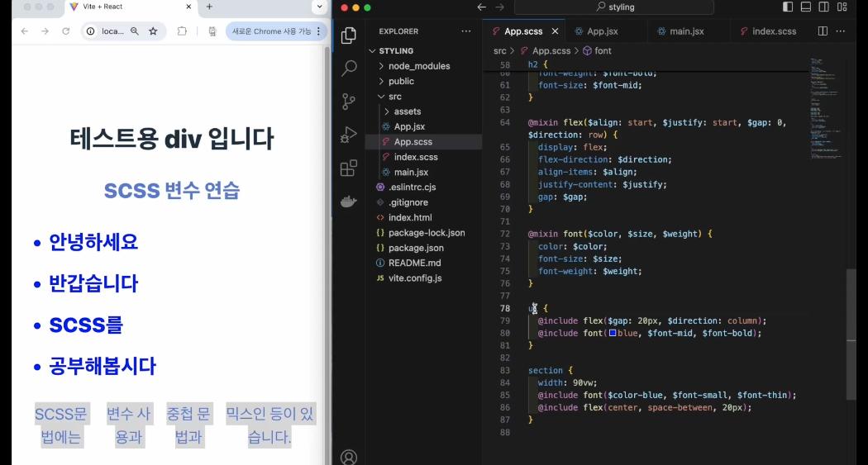Screen dimensions: 868x465
Task: Click the SCSS 변수 연습 heading
Action: click(x=172, y=190)
